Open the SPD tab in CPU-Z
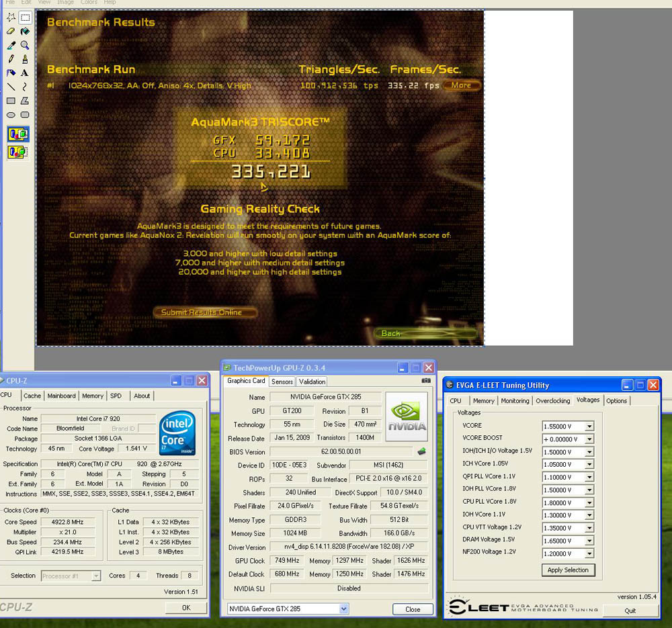This screenshot has width=672, height=628. pos(116,396)
